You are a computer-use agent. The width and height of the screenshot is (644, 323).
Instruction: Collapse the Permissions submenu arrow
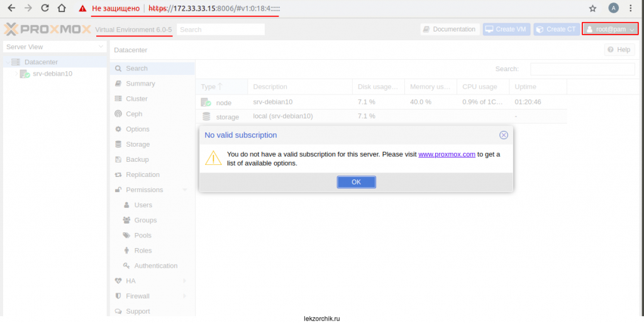coord(184,190)
